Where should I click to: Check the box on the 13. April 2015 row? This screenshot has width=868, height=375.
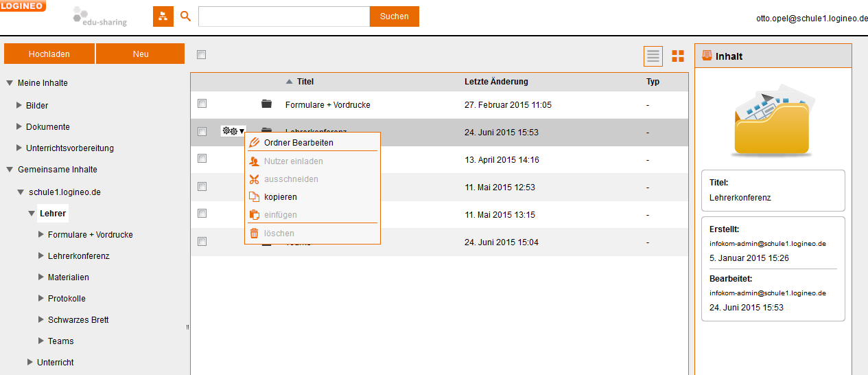202,159
